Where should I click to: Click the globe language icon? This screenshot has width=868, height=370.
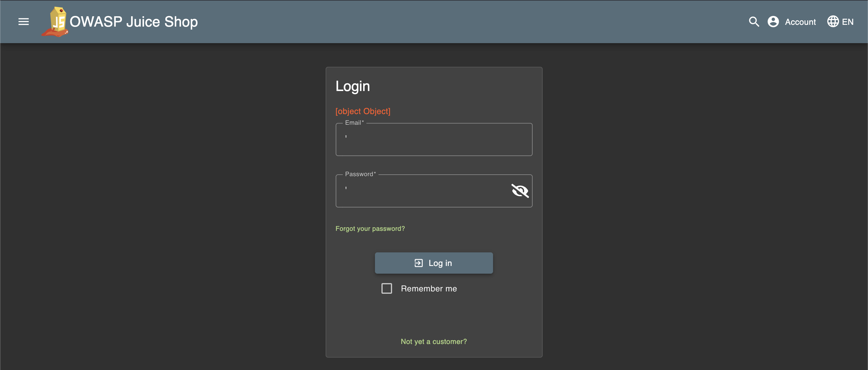833,22
